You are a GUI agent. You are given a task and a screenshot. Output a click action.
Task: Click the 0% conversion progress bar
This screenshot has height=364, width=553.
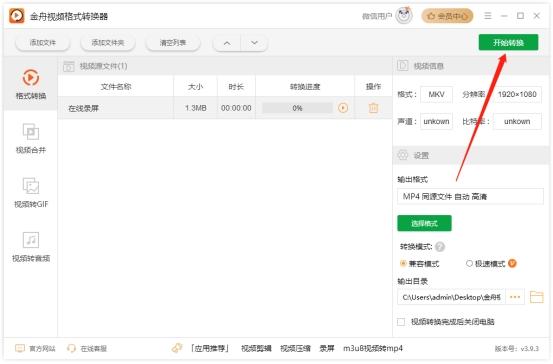click(297, 108)
